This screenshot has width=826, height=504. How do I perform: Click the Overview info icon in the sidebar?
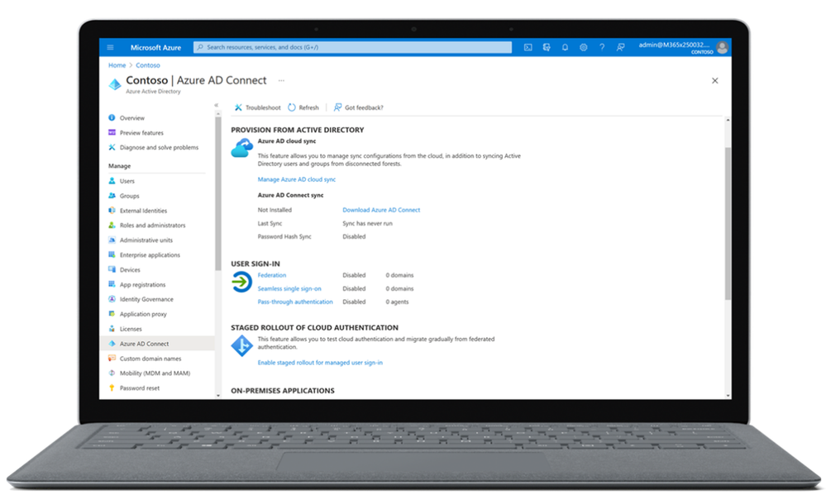click(112, 118)
